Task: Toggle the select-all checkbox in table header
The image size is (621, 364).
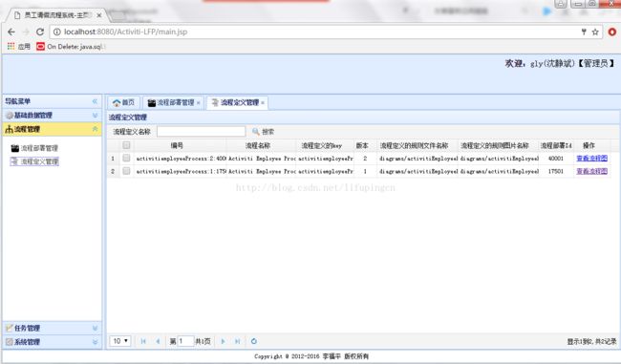Action: pos(126,145)
